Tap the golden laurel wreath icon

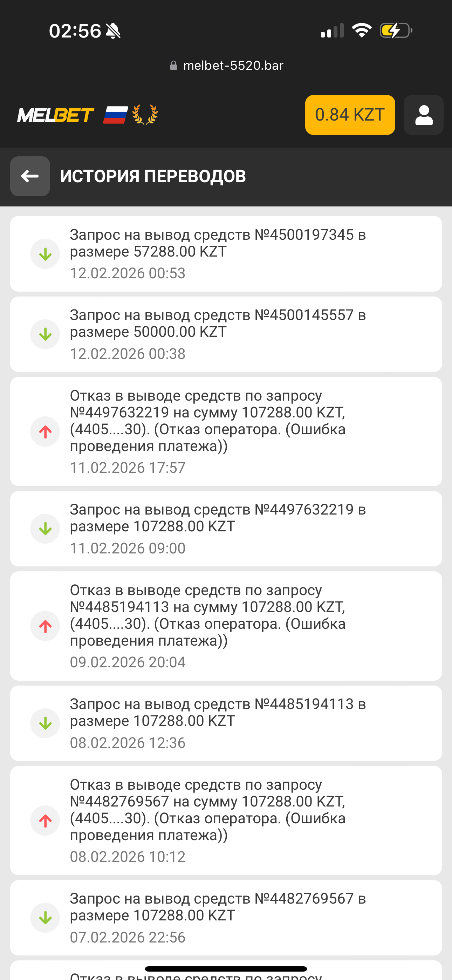point(145,115)
